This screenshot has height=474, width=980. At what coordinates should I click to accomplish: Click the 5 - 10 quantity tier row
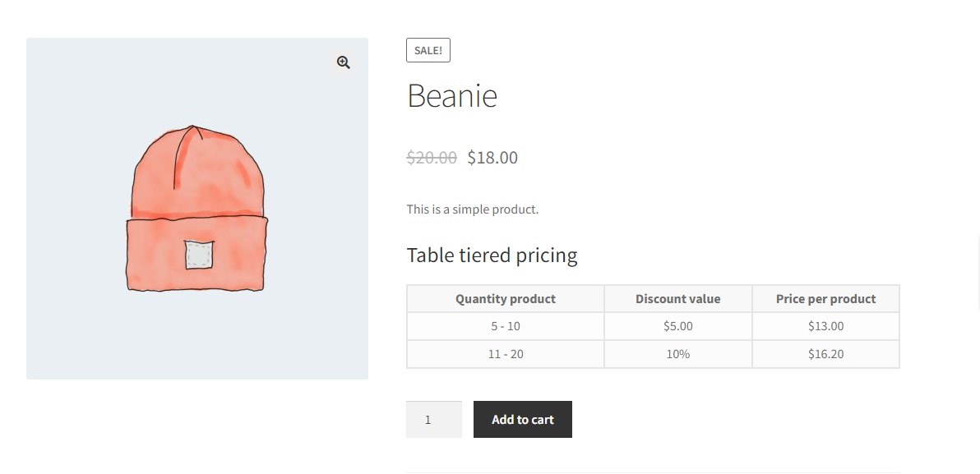tap(505, 326)
